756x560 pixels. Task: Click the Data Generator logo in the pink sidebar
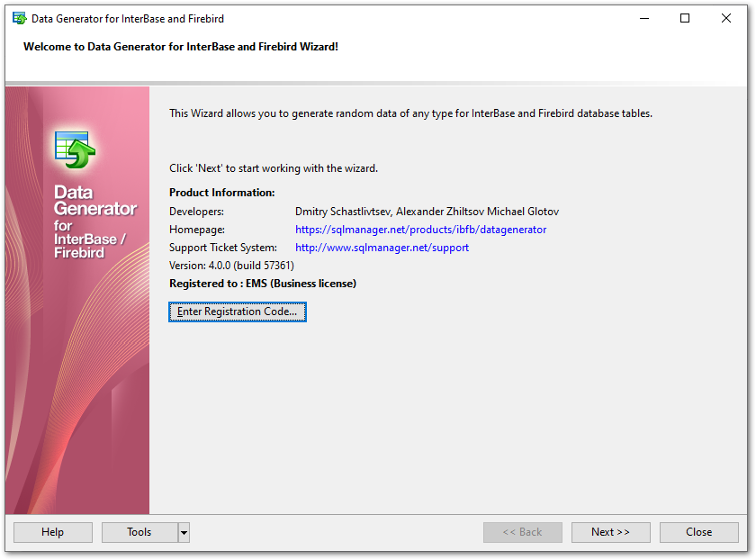75,149
